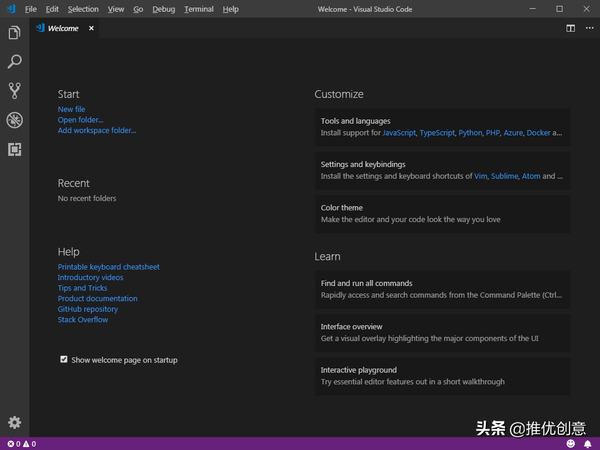Open the Tips and Tricks link
The width and height of the screenshot is (600, 450).
tap(82, 288)
